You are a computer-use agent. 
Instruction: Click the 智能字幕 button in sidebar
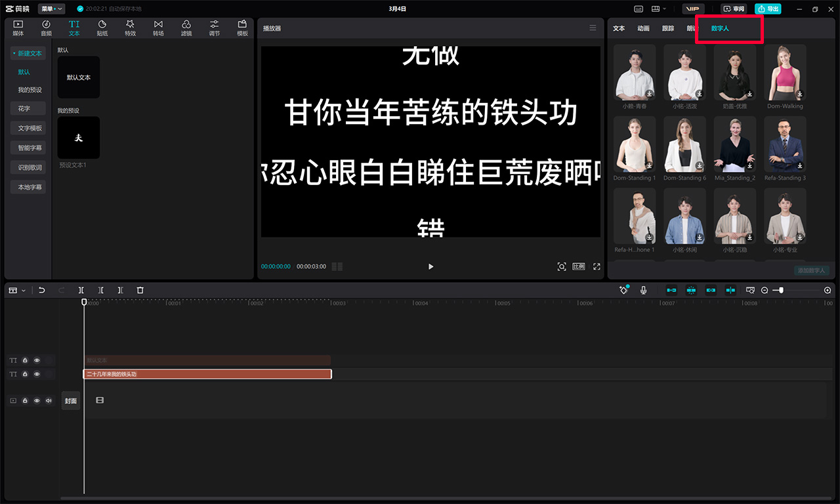coord(28,147)
